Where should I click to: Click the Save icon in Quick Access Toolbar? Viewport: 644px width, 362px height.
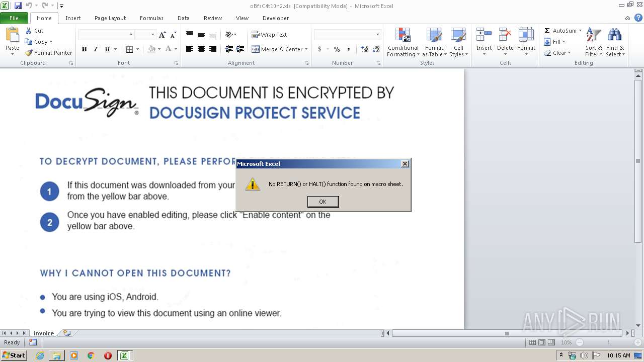coord(18,6)
